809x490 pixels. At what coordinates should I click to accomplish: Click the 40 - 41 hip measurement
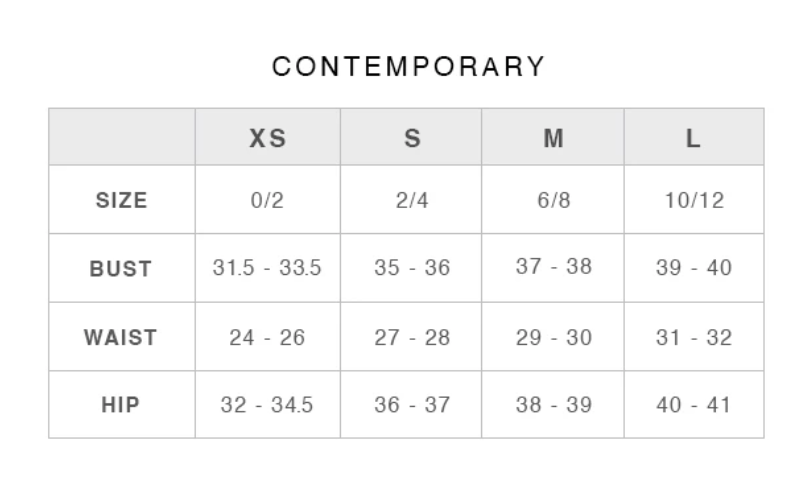(x=693, y=405)
